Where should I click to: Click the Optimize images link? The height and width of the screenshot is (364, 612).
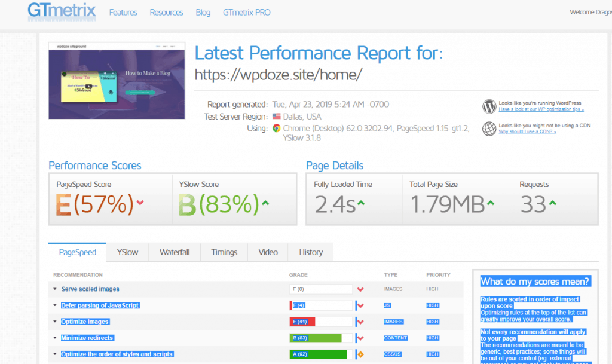85,322
